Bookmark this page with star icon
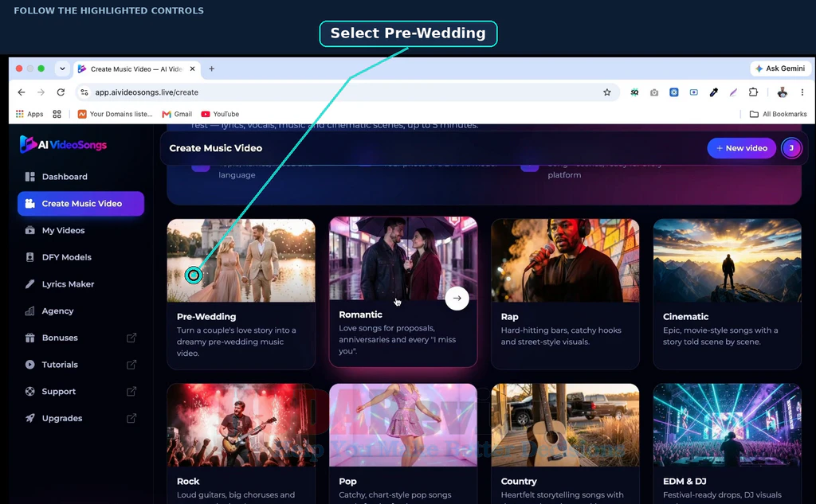 [x=606, y=92]
